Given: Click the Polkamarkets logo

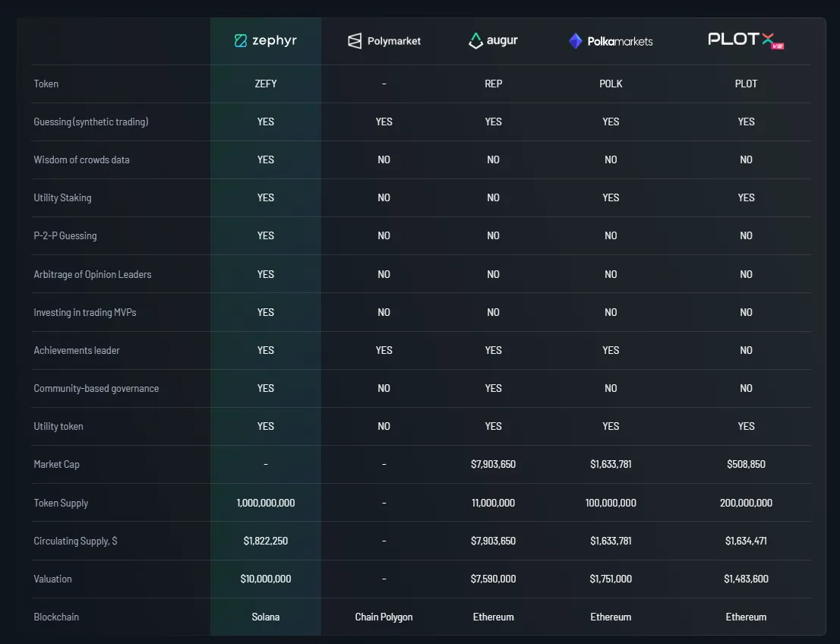Looking at the screenshot, I should click(x=611, y=41).
